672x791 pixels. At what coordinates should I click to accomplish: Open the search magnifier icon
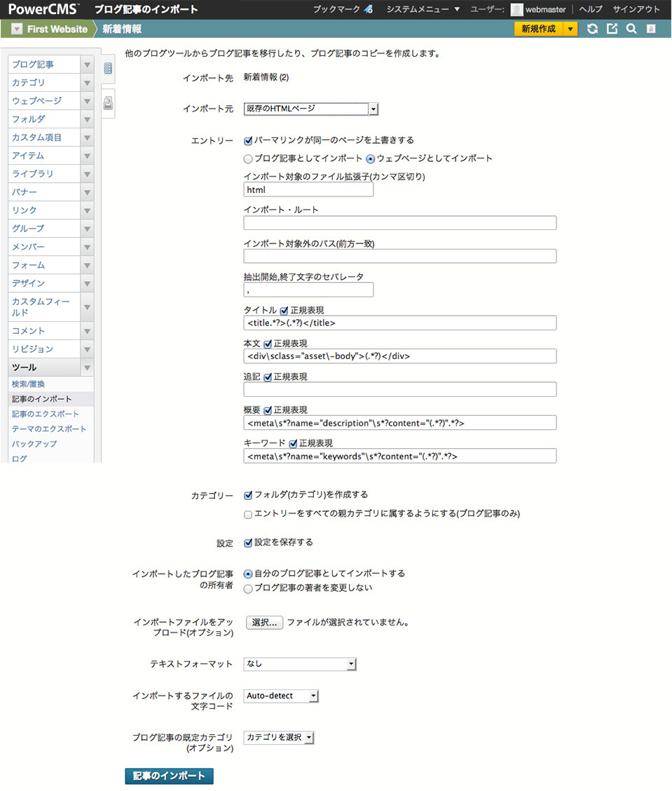tap(631, 29)
